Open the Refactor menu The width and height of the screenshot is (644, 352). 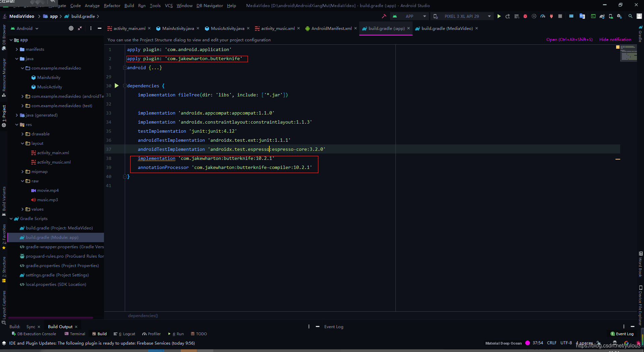[x=112, y=5]
